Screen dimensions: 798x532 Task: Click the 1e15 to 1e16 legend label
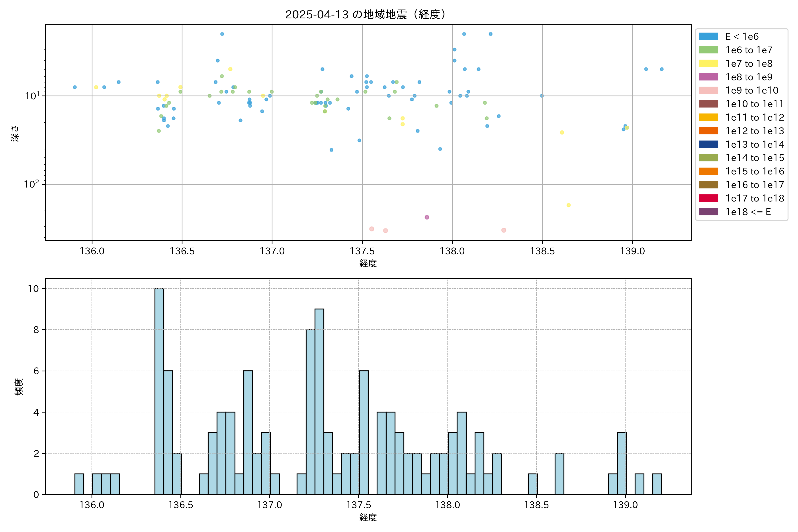[755, 171]
